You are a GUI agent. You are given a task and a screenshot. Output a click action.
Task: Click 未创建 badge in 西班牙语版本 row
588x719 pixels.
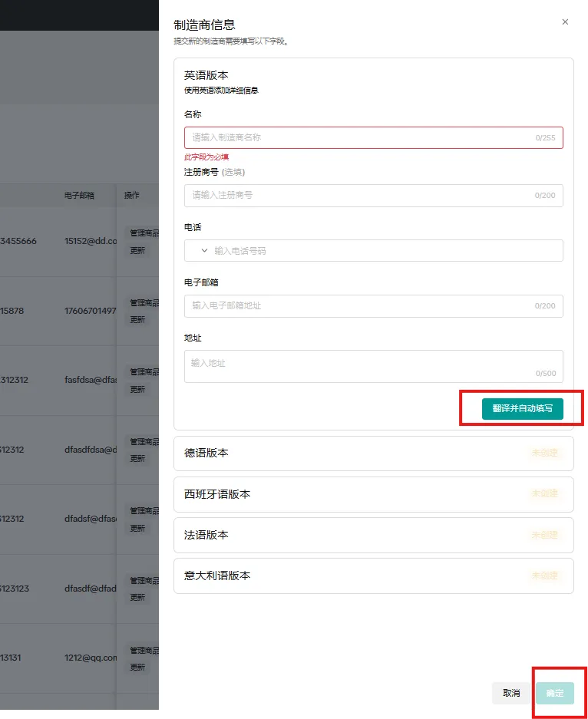coord(544,494)
